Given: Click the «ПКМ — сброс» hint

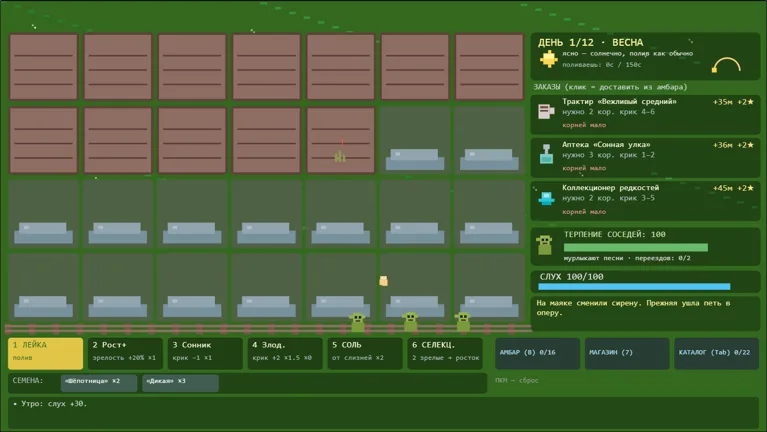Looking at the screenshot, I should point(517,381).
